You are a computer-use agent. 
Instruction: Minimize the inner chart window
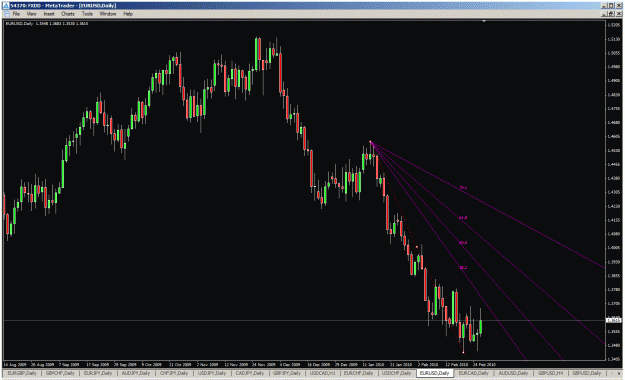click(605, 14)
